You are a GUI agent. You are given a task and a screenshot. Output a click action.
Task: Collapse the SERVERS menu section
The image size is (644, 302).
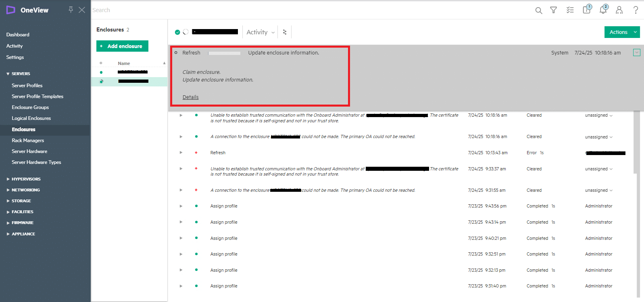click(x=8, y=74)
